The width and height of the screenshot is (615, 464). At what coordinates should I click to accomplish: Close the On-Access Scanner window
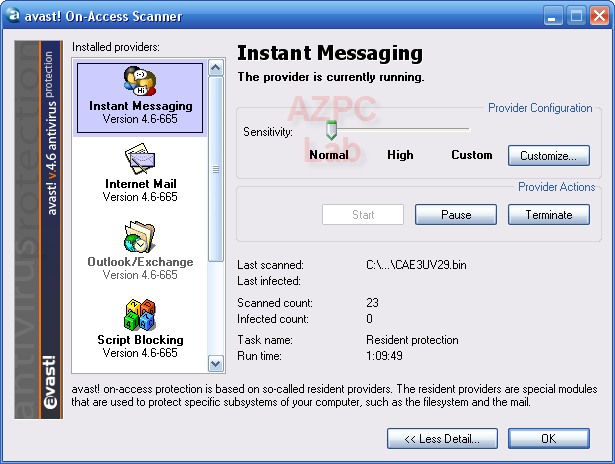coord(598,15)
